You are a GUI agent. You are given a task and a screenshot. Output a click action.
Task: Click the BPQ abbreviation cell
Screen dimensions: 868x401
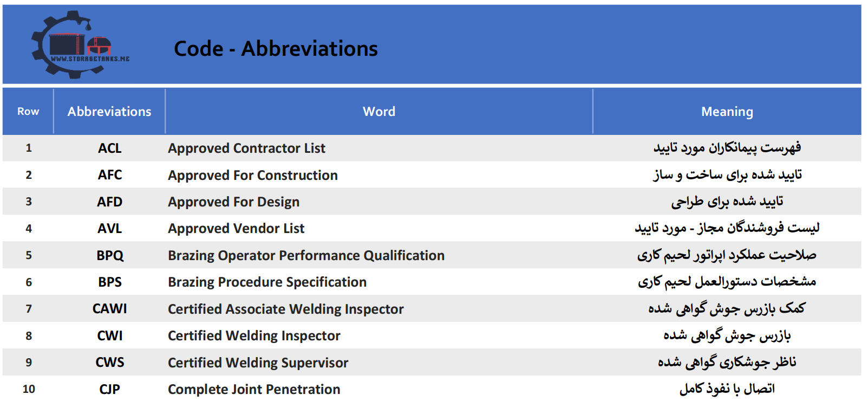pos(110,256)
